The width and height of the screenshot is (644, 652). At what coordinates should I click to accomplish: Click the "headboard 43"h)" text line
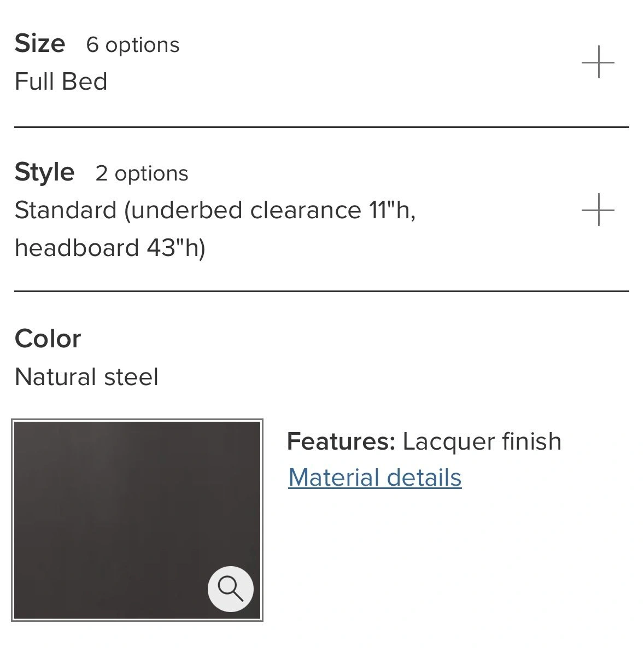click(110, 248)
